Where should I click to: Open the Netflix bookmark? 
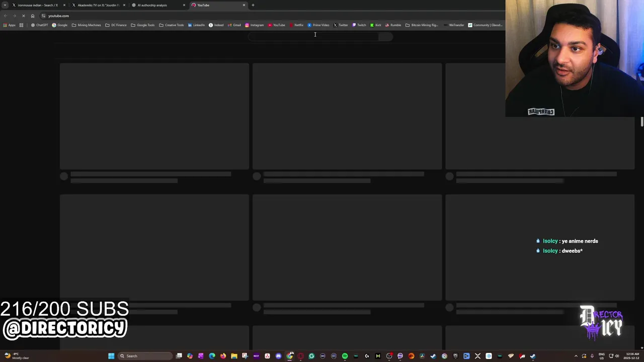click(x=296, y=25)
